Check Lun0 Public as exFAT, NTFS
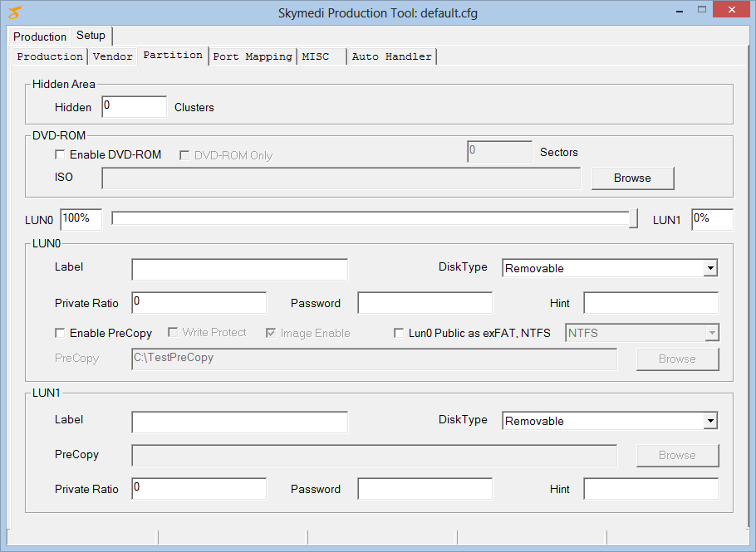 coord(399,333)
